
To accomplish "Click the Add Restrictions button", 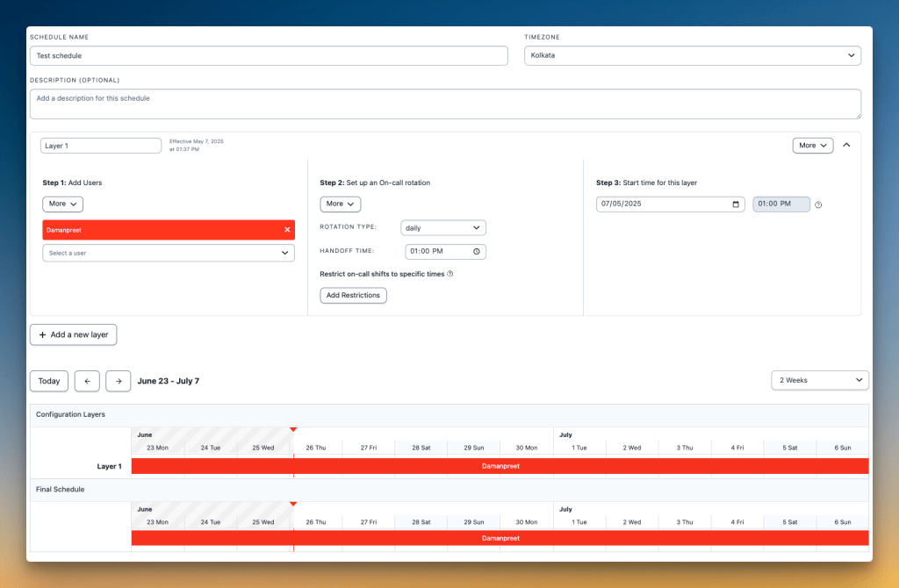I will point(353,295).
